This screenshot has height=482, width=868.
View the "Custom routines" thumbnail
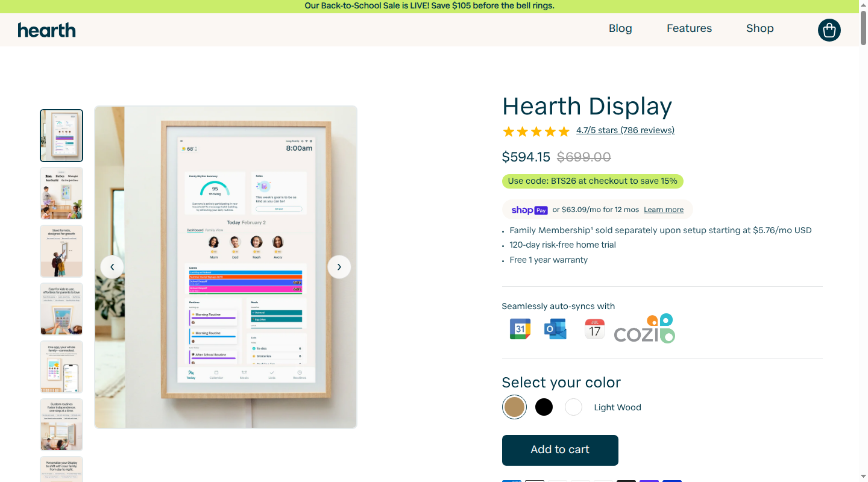[x=61, y=425]
